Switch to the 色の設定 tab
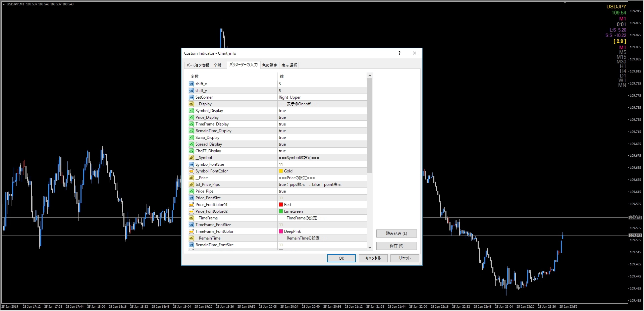Image resolution: width=644 pixels, height=311 pixels. coord(270,65)
